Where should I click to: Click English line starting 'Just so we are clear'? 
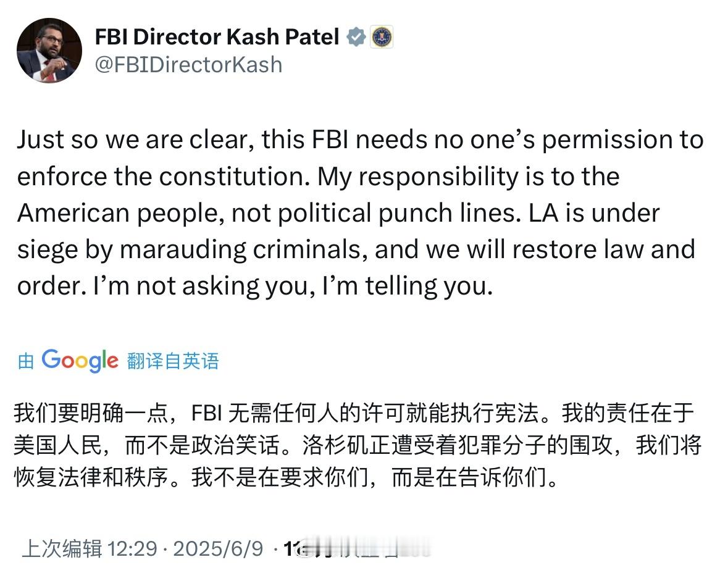point(360,140)
